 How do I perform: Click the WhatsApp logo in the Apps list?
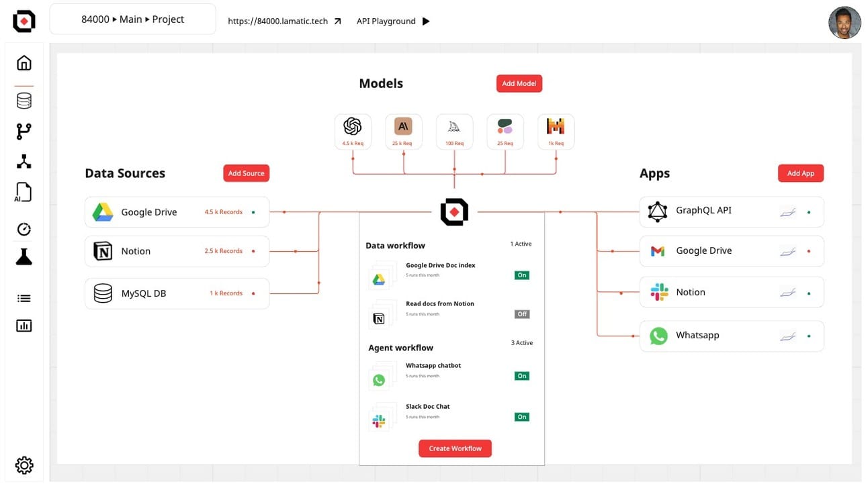click(658, 336)
